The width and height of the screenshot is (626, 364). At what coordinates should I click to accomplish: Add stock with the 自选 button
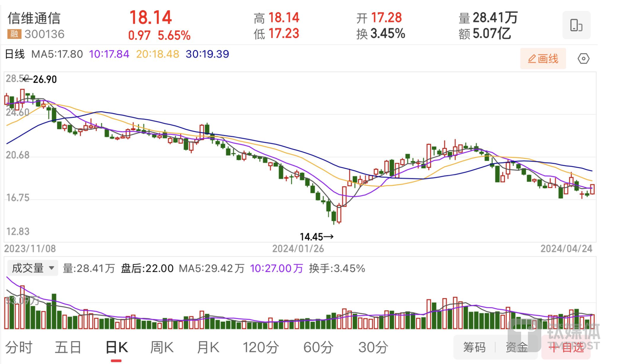click(566, 347)
